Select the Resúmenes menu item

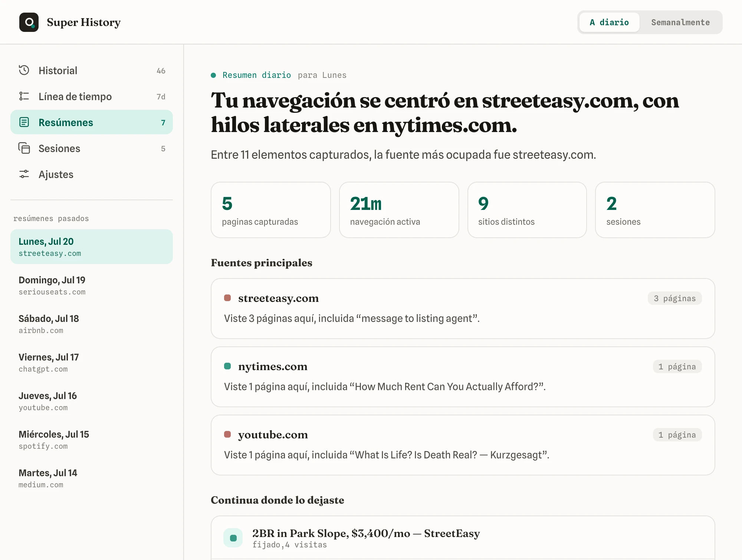point(92,122)
